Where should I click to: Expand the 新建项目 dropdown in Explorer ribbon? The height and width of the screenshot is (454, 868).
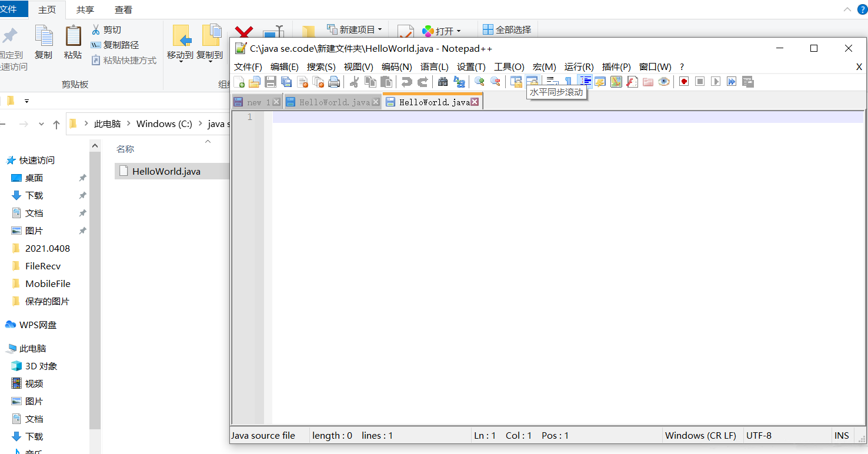[379, 29]
